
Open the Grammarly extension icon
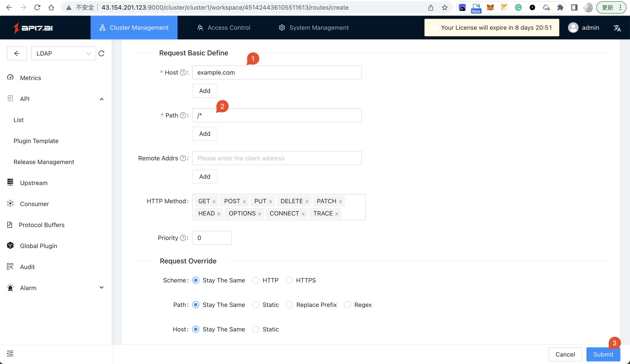[x=518, y=7]
